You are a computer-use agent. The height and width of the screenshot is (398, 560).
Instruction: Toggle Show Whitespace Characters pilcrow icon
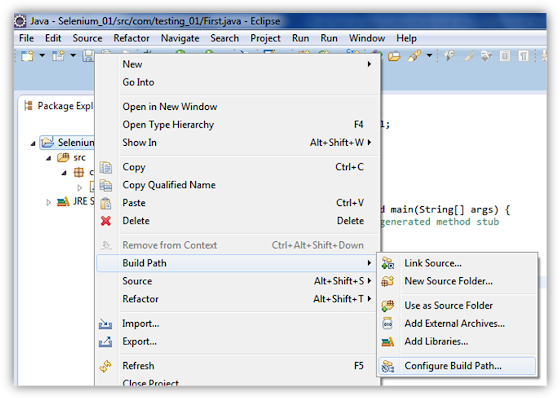(523, 56)
